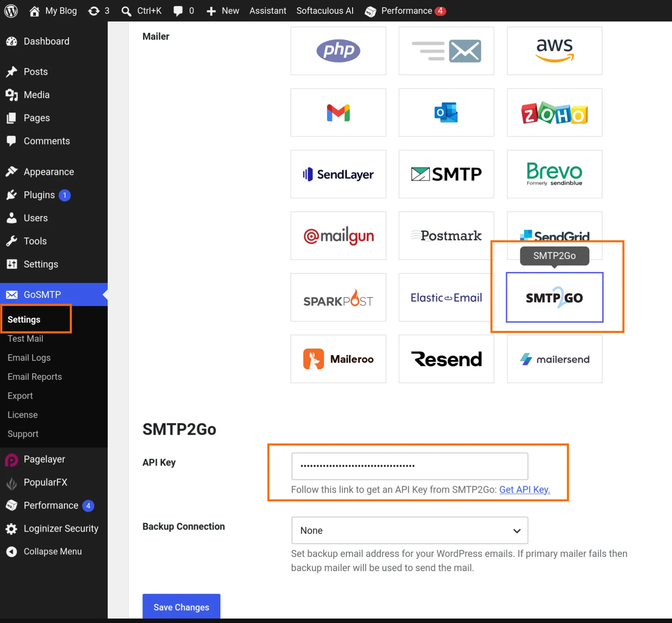Open GoSMTP Settings submenu
This screenshot has height=623, width=672.
[24, 319]
